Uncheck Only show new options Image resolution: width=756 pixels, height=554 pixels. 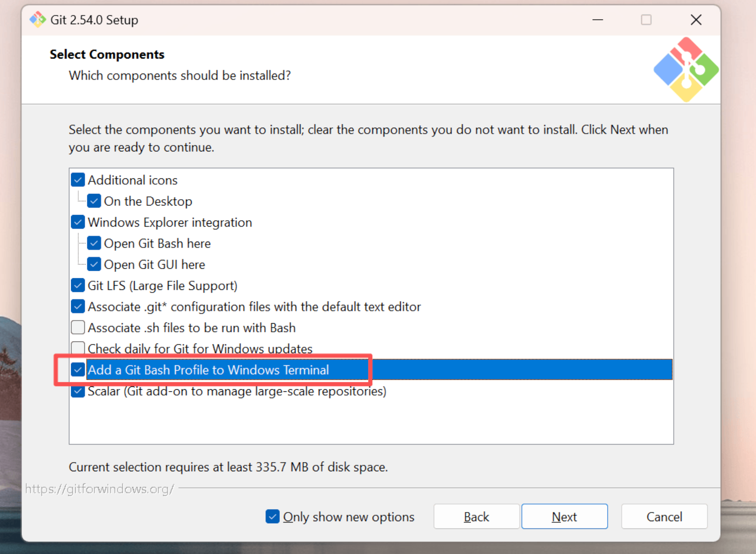click(x=272, y=517)
